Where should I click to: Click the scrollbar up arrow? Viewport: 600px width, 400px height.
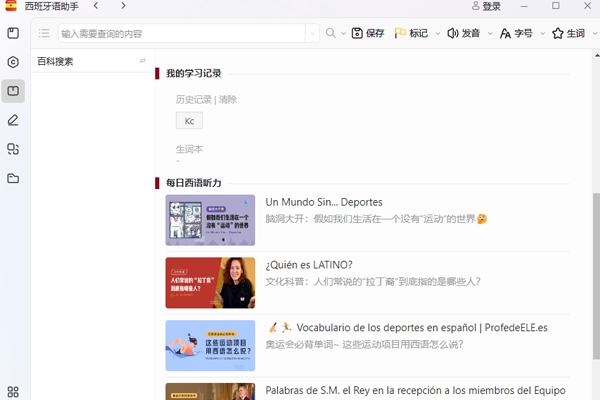(597, 56)
